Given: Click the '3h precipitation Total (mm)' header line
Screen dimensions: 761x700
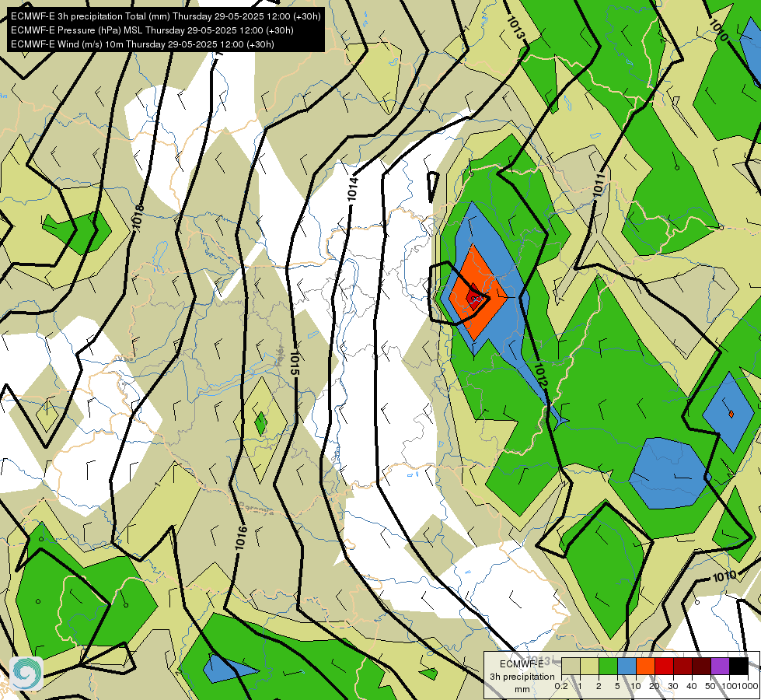Looking at the screenshot, I should pos(166,16).
